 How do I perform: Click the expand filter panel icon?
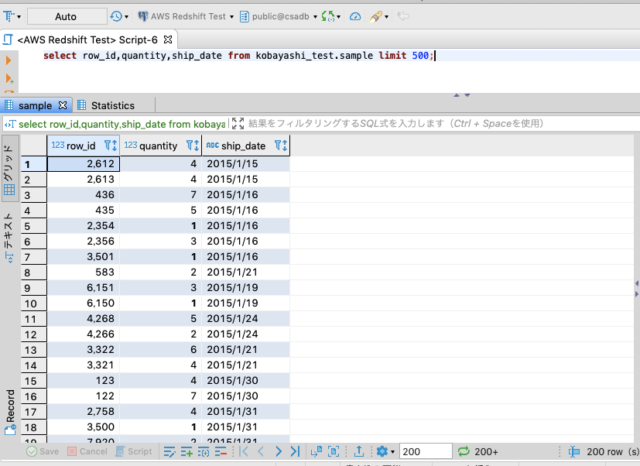pos(238,124)
